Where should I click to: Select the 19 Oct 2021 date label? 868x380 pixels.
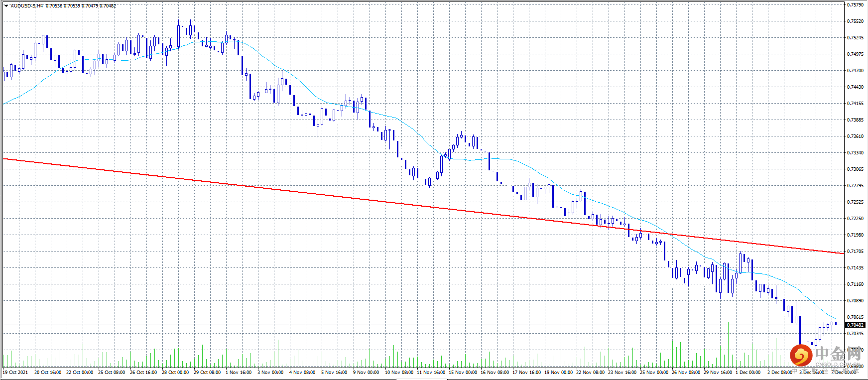(x=15, y=373)
